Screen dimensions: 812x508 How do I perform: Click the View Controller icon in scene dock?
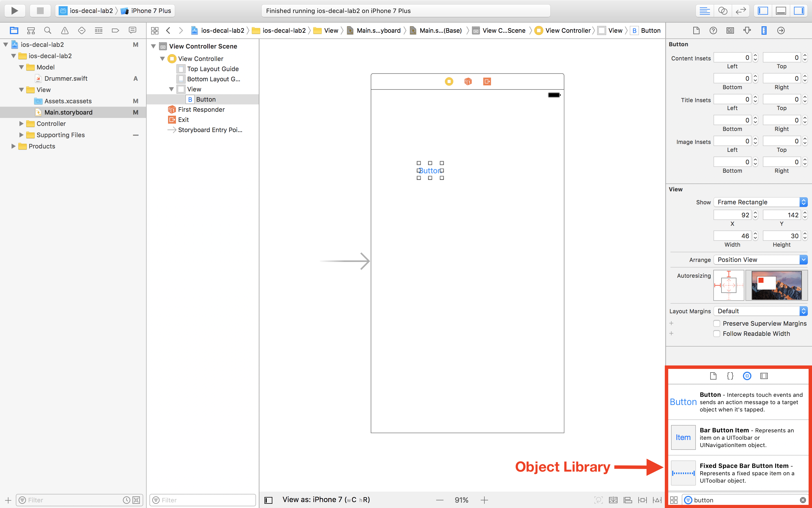pyautogui.click(x=449, y=81)
